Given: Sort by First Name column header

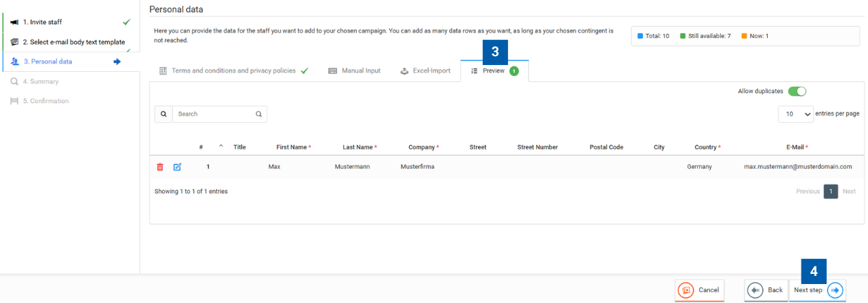Looking at the screenshot, I should click(x=294, y=147).
